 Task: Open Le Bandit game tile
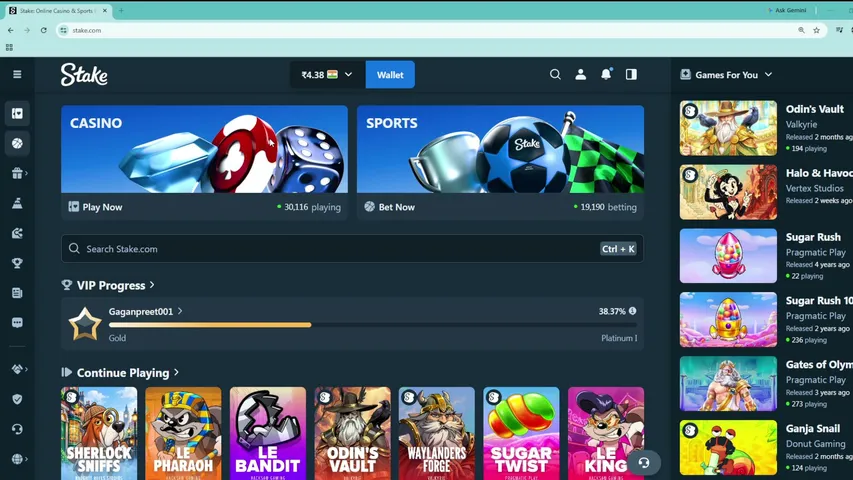(x=268, y=433)
